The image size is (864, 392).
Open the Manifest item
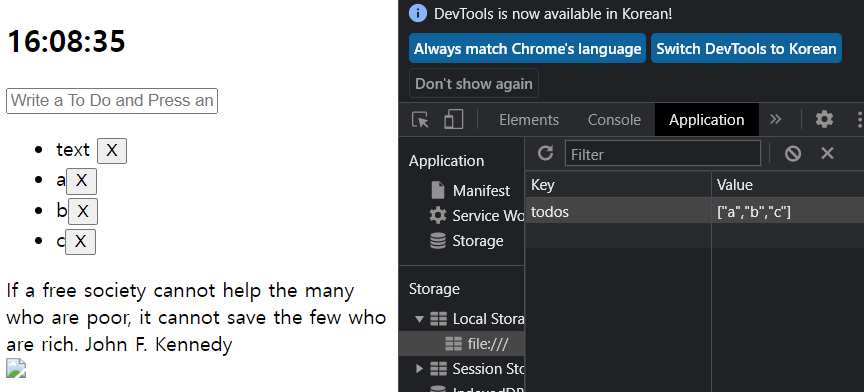click(471, 191)
